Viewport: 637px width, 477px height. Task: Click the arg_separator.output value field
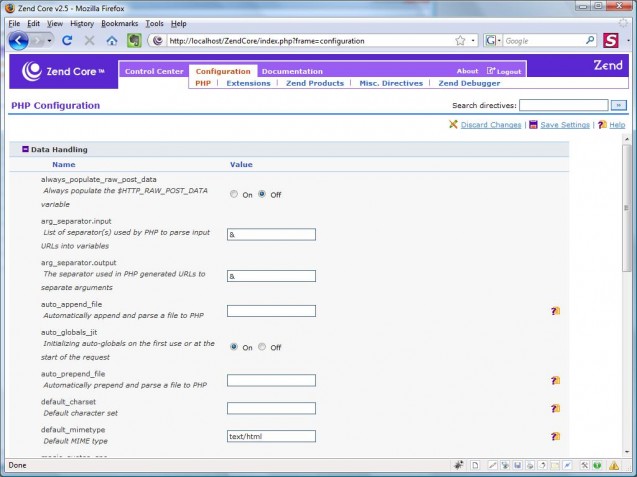[271, 276]
